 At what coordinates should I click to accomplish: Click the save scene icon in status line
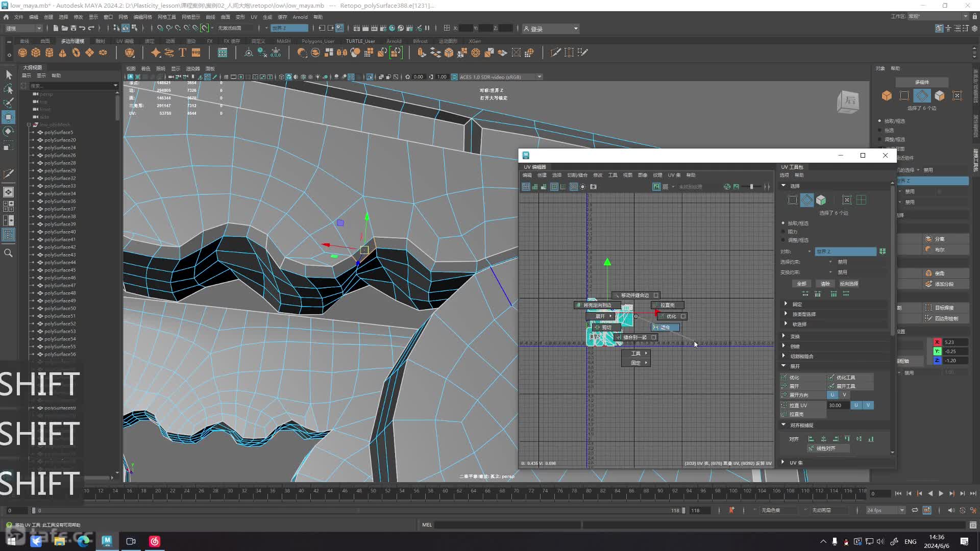pos(73,28)
